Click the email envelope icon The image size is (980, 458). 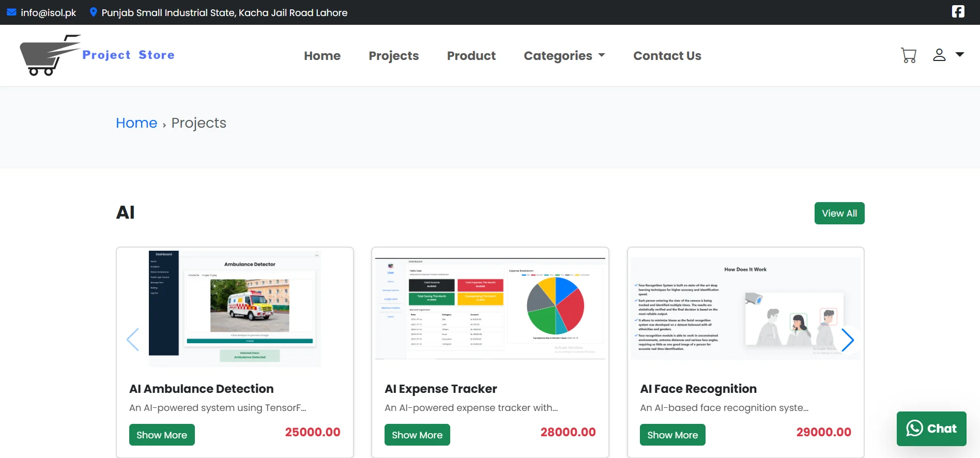click(11, 12)
